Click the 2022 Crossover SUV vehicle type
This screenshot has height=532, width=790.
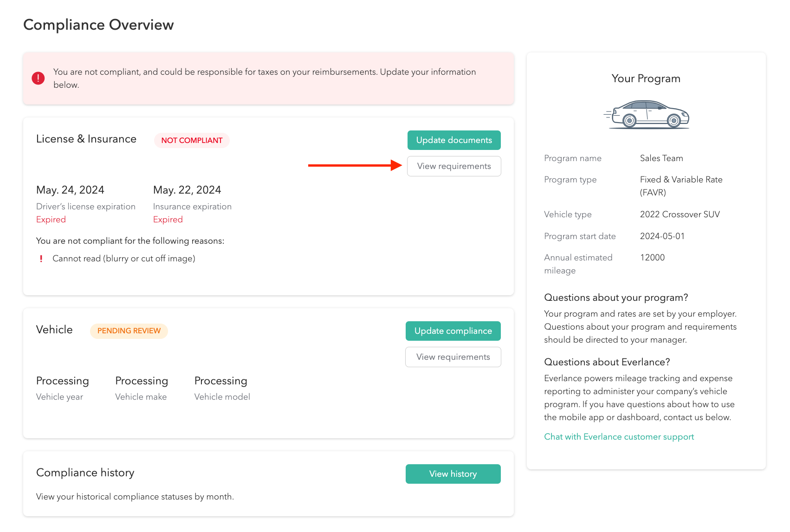tap(680, 214)
